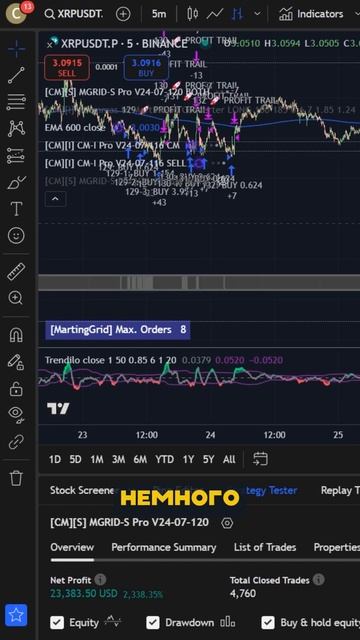
Task: Set the range to 3M
Action: click(118, 460)
